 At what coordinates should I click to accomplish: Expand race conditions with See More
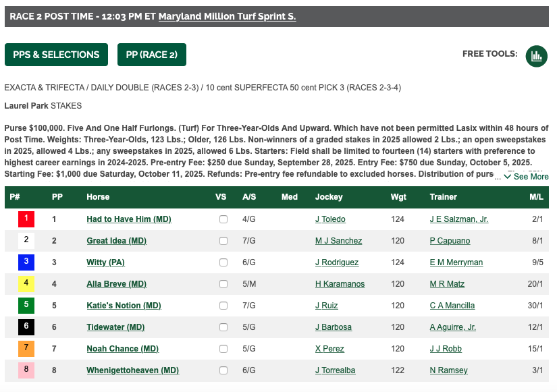[x=527, y=177]
